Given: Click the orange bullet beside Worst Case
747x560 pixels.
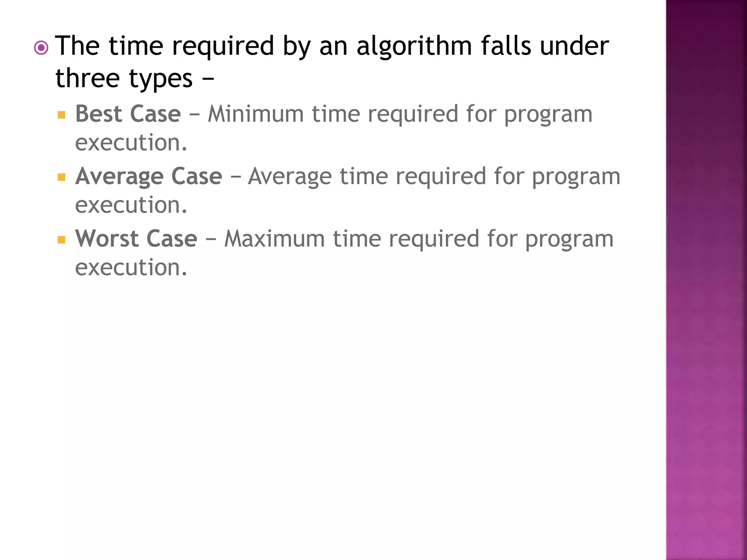Looking at the screenshot, I should point(62,240).
